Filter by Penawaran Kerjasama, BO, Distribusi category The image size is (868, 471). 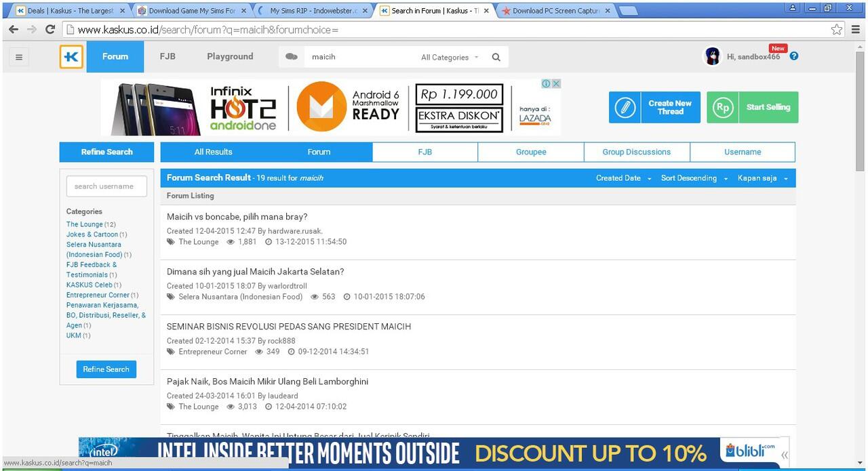[x=106, y=315]
